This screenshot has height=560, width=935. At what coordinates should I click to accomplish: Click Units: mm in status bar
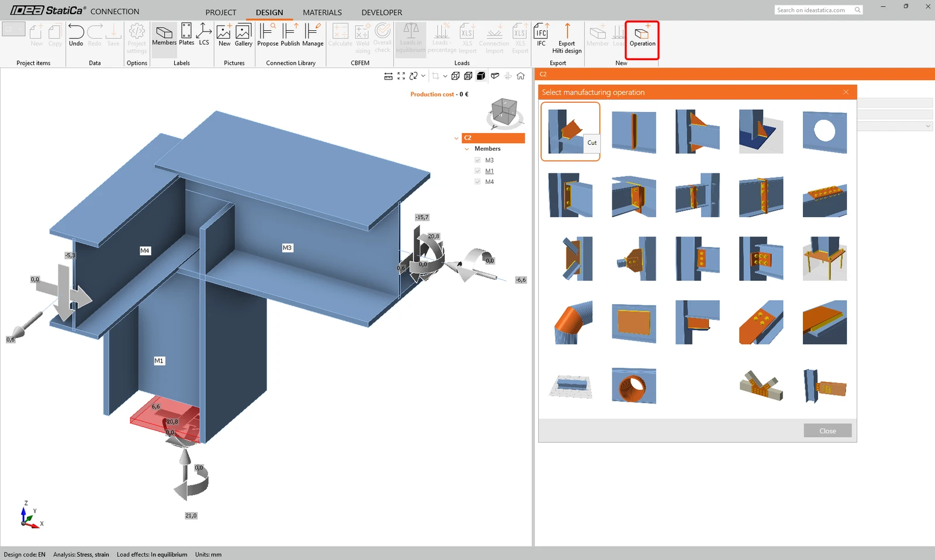coord(209,555)
